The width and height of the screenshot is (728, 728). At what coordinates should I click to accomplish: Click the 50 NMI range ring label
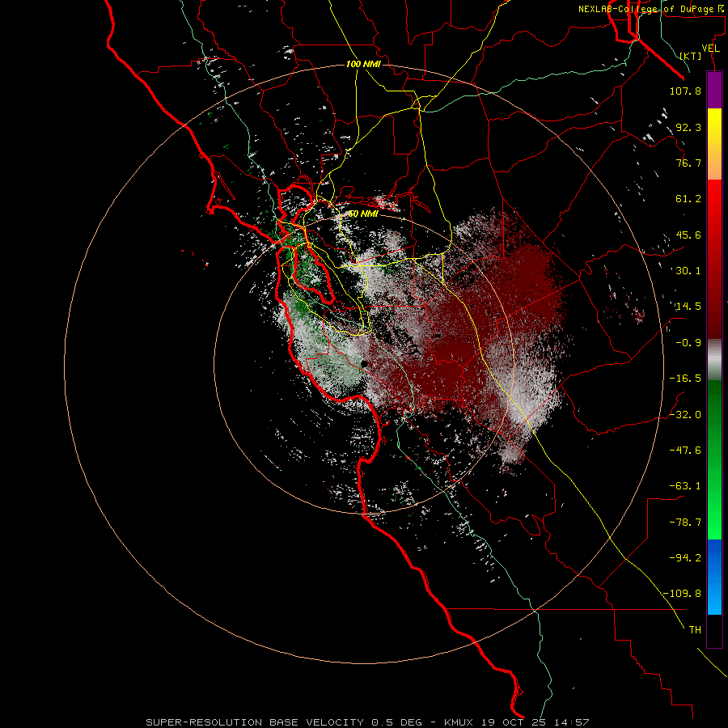[x=363, y=214]
